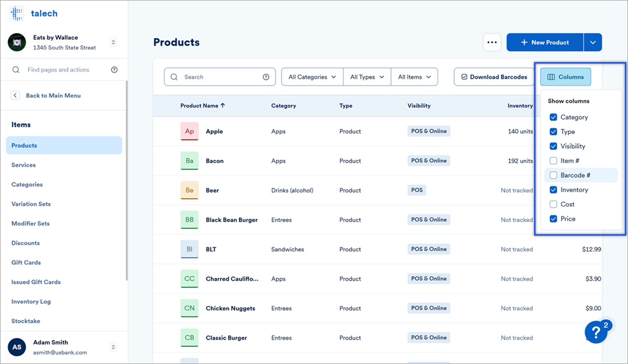
Task: Open Issued Gift Cards in the sidebar
Action: pyautogui.click(x=36, y=282)
